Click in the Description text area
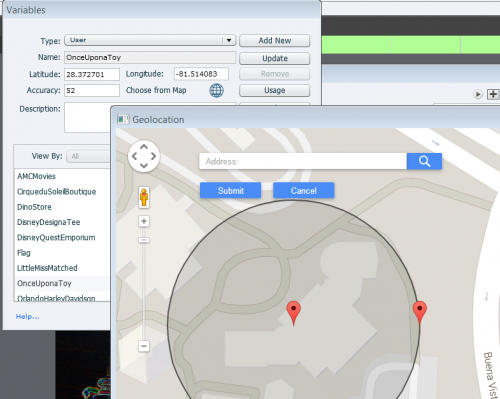The height and width of the screenshot is (399, 500). point(87,117)
